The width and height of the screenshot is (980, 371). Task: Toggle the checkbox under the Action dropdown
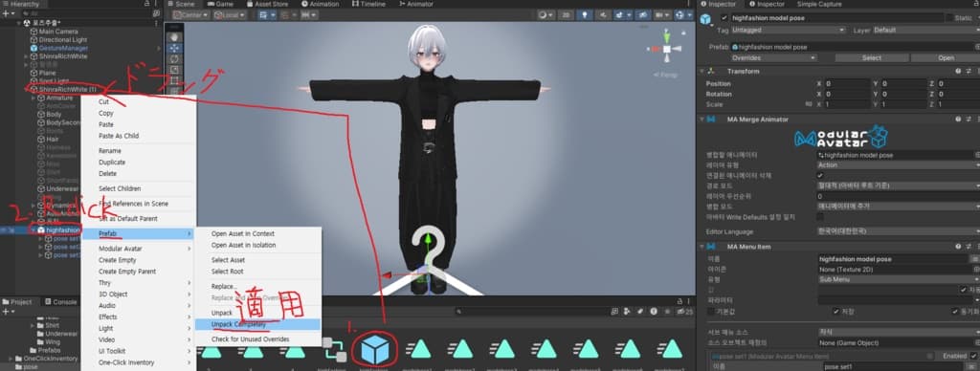coord(820,176)
